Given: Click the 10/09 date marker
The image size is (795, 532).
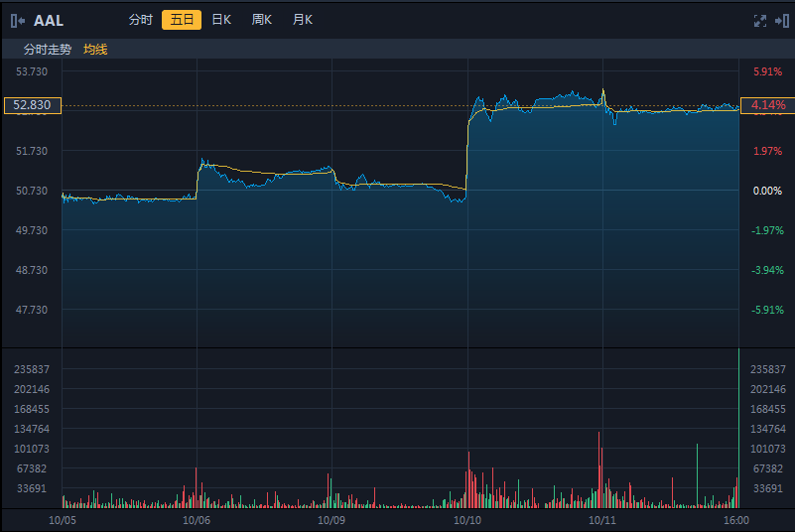Looking at the screenshot, I should coord(331,519).
